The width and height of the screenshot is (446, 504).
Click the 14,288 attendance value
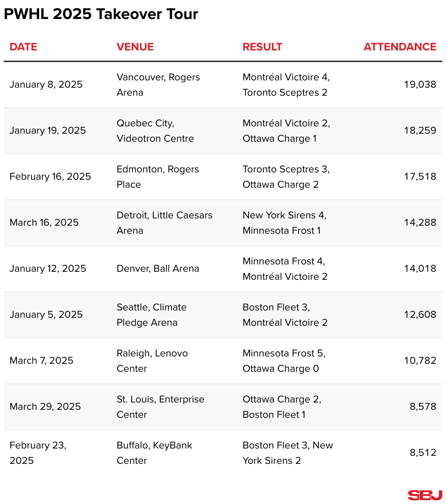pos(420,223)
